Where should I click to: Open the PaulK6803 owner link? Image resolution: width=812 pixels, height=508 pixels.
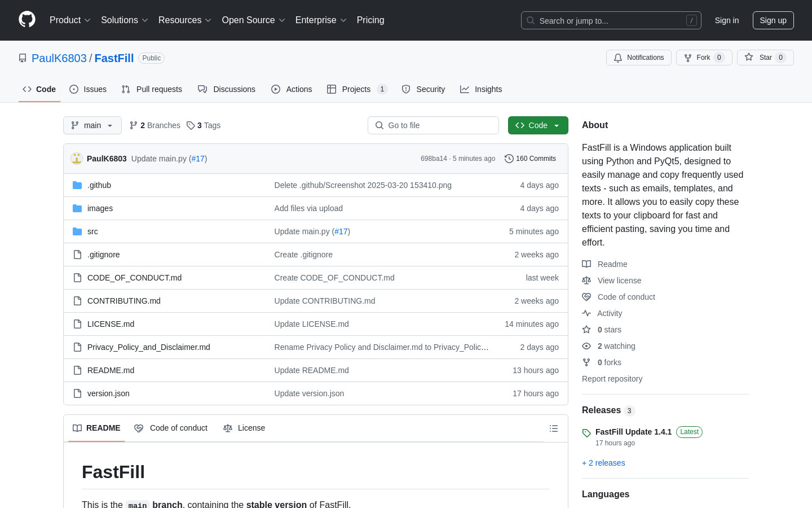pos(59,58)
